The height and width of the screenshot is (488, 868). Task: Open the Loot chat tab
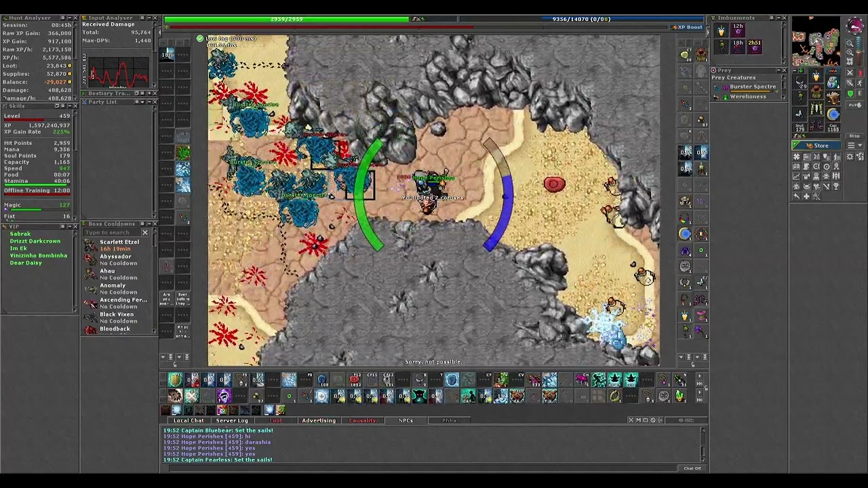(x=275, y=421)
